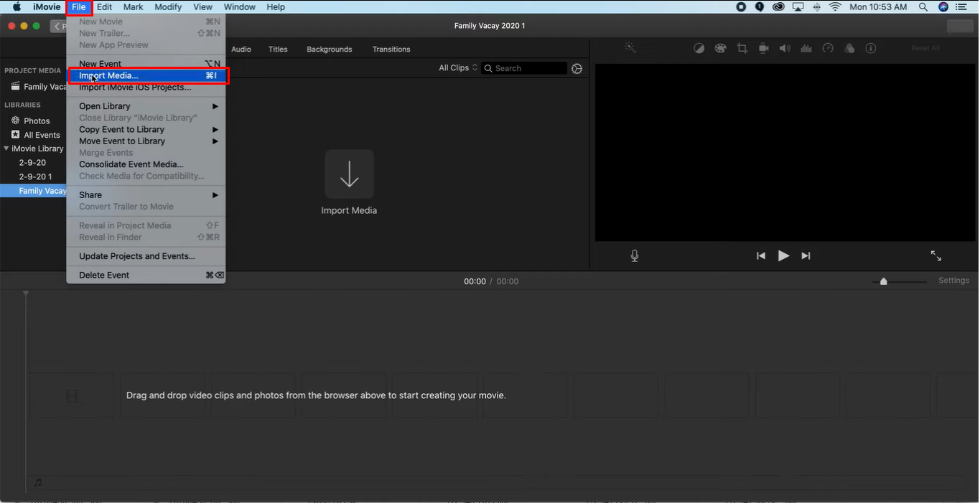Viewport: 980px width, 503px height.
Task: Open the Noise Reduction and Equalizer controls
Action: coord(806,47)
